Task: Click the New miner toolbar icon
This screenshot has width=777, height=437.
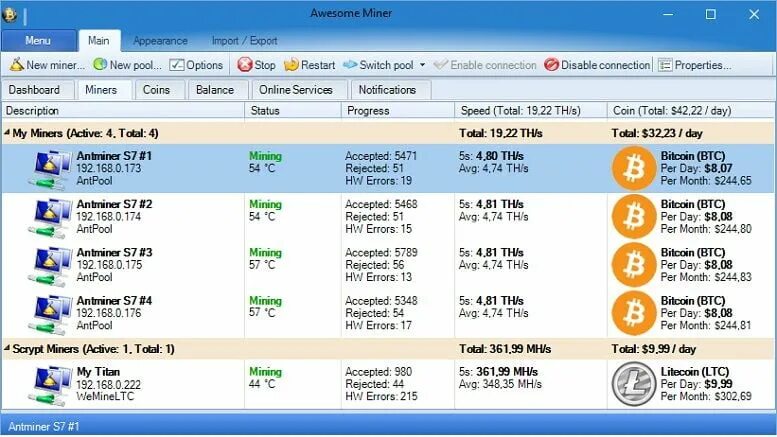Action: tap(17, 64)
